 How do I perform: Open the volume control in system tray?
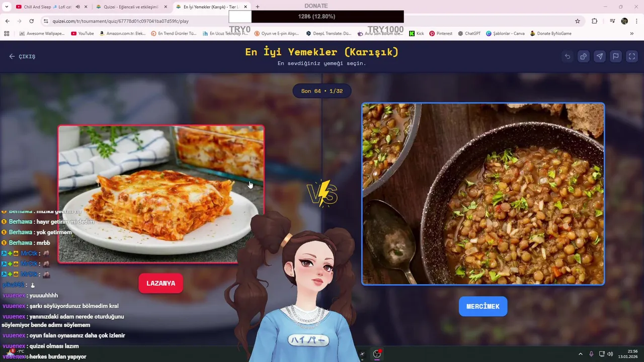[610, 354]
